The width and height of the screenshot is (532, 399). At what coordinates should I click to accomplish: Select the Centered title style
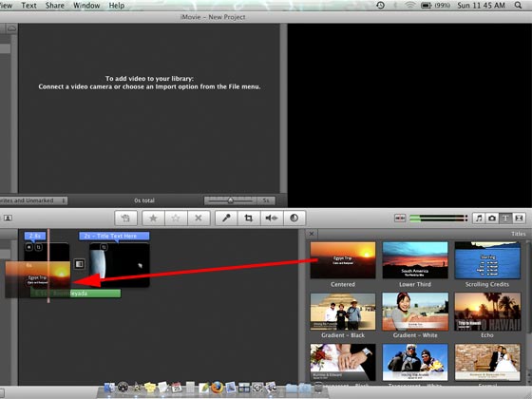(343, 260)
